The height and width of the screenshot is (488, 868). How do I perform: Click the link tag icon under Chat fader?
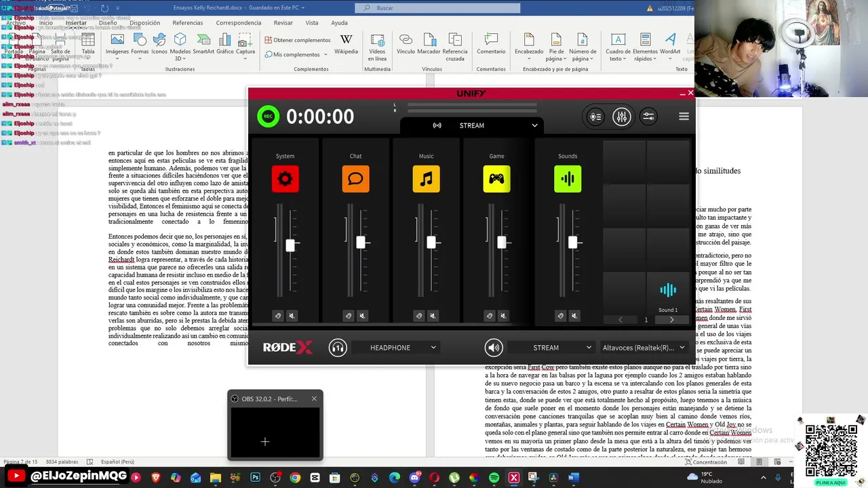[349, 316]
